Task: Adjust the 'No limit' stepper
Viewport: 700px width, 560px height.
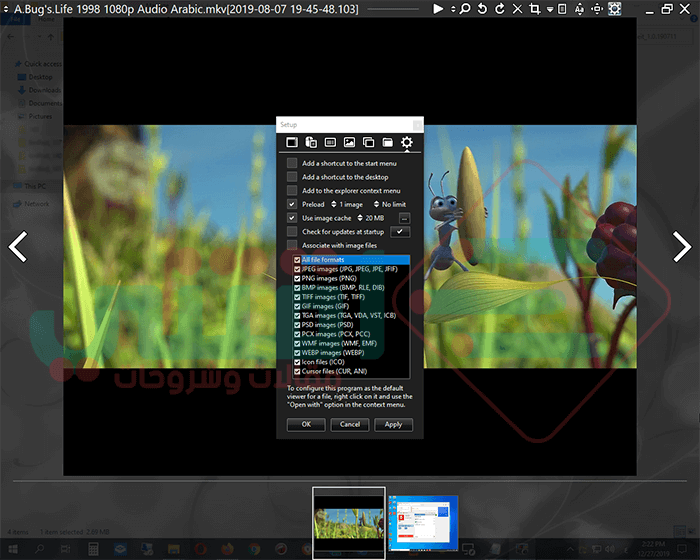Action: point(376,204)
